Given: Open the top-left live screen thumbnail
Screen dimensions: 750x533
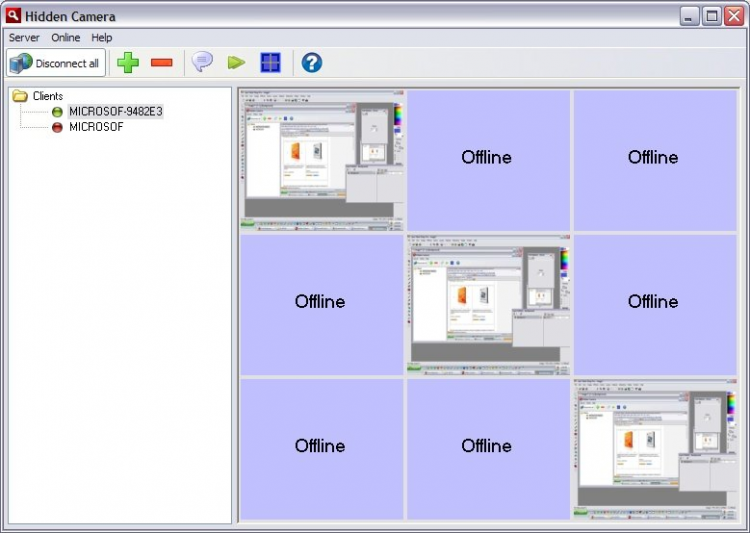Looking at the screenshot, I should click(x=322, y=160).
